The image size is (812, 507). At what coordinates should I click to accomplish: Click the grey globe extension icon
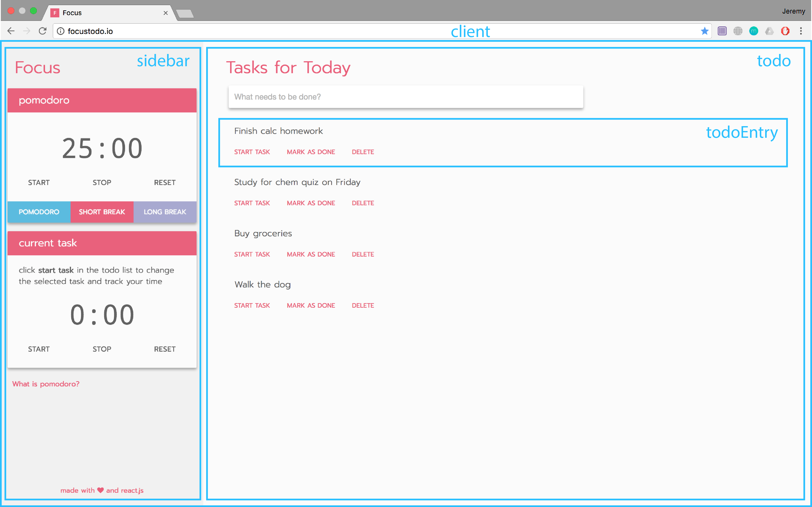pyautogui.click(x=738, y=31)
